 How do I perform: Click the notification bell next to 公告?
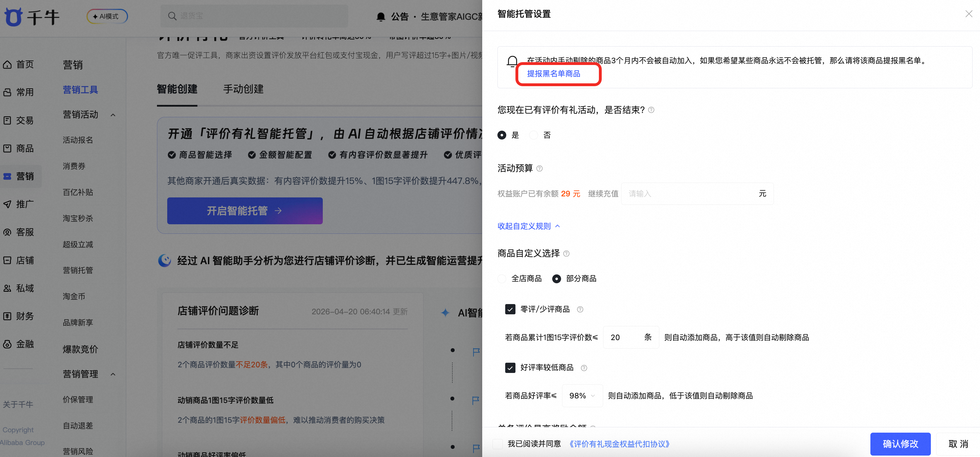coord(380,17)
